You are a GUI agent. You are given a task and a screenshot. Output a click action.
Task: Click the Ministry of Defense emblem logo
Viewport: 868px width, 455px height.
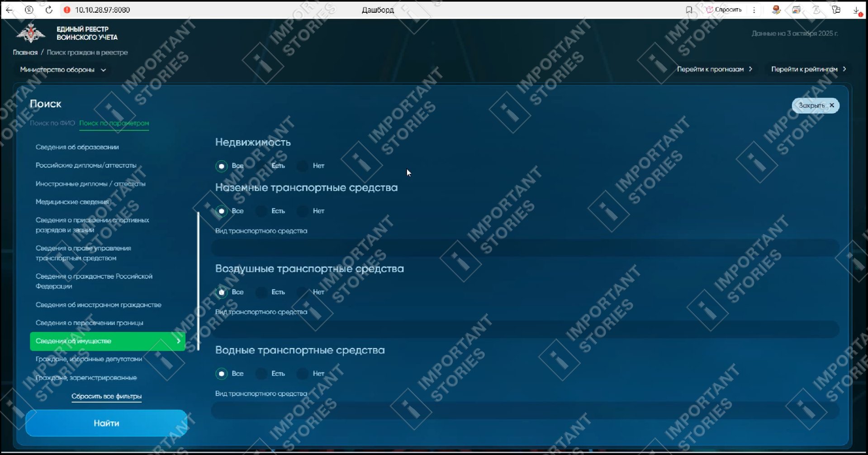[x=31, y=33]
